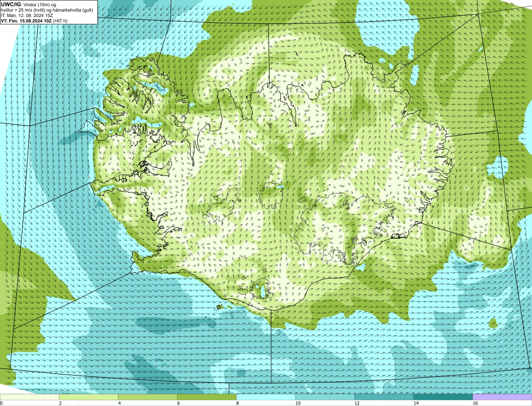Click the legend scale label '2'
The height and width of the screenshot is (406, 532).
(x=60, y=403)
